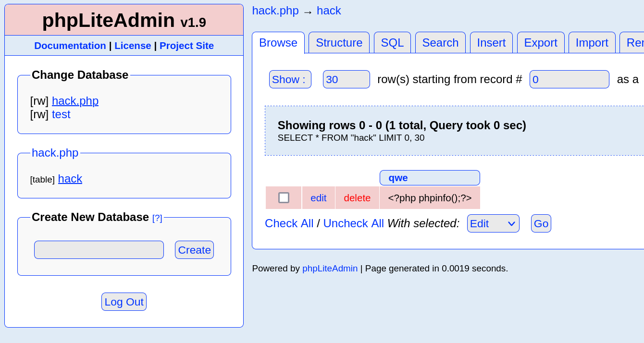The height and width of the screenshot is (343, 644).
Task: Open the 'With selected' Edit dropdown
Action: [493, 223]
